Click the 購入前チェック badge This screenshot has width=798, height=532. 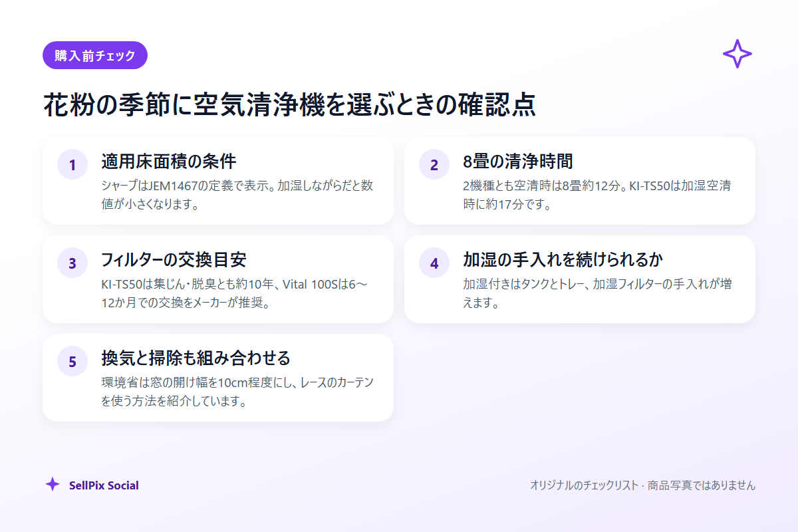[x=95, y=55]
